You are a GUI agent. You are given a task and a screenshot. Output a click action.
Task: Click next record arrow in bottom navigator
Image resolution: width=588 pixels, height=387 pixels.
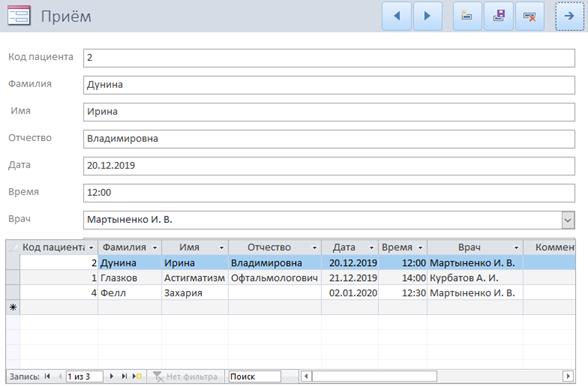point(111,376)
